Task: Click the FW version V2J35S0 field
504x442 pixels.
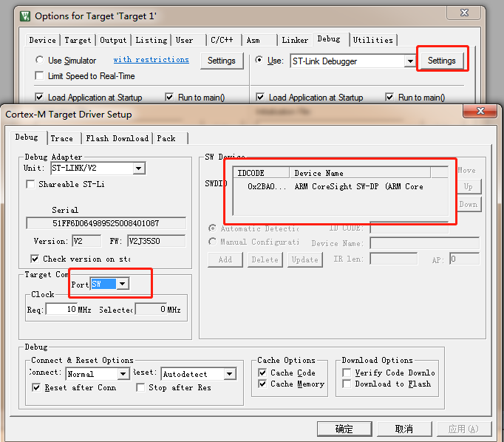Action: (x=157, y=241)
